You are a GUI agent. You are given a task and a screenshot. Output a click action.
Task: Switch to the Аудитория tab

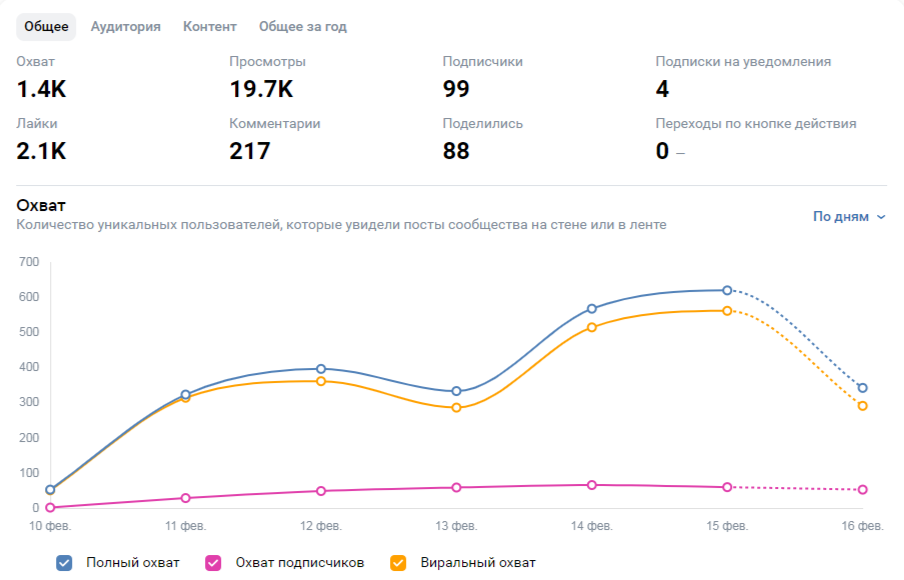click(x=125, y=27)
